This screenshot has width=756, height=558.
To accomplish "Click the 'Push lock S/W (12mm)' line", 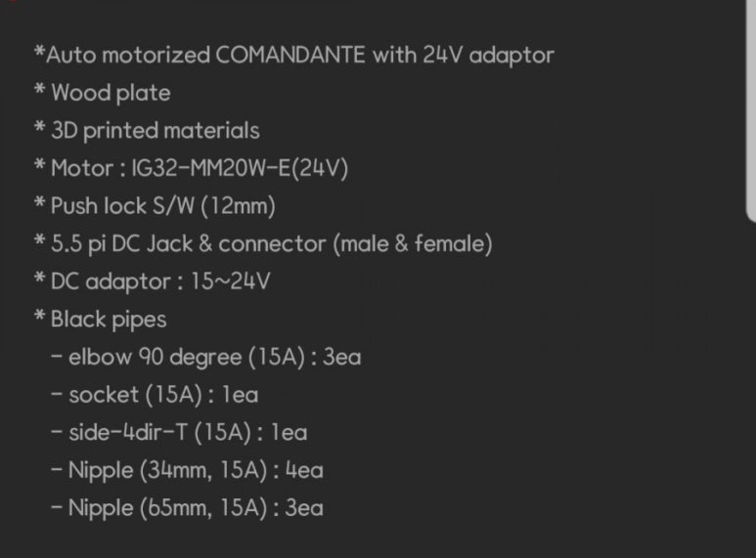I will (x=155, y=206).
